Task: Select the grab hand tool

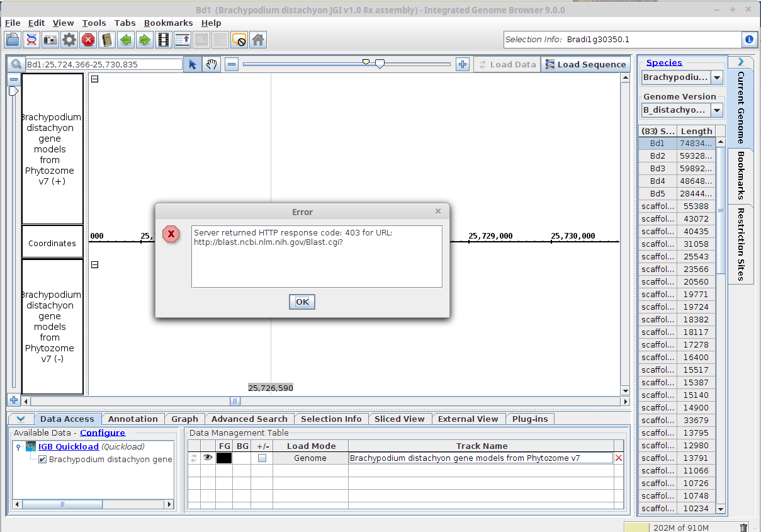Action: coord(212,64)
